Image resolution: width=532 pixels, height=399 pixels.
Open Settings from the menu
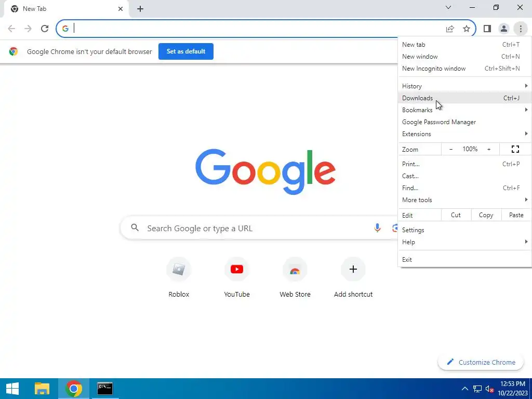[465, 230]
